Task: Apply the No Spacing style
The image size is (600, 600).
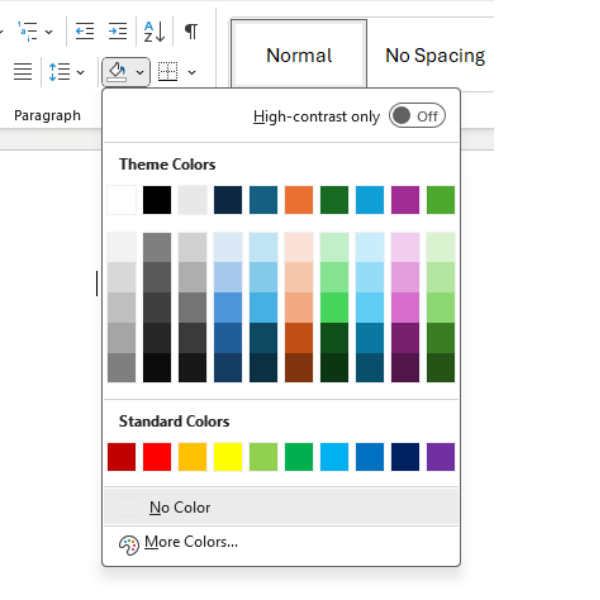Action: [x=435, y=55]
